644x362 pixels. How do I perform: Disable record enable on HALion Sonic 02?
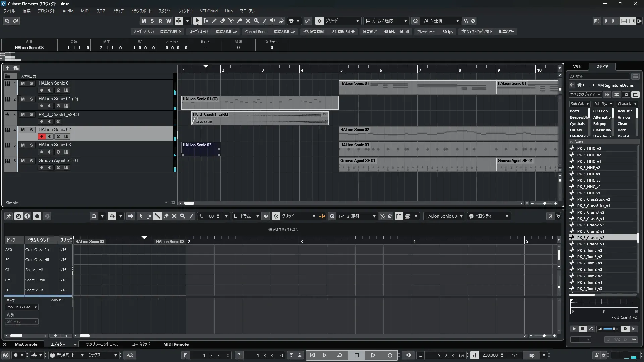pos(41,136)
